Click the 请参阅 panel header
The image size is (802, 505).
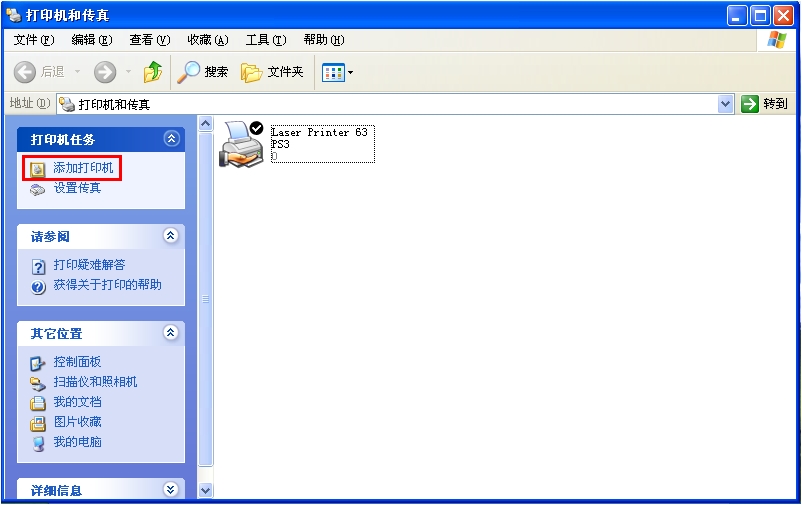click(101, 236)
